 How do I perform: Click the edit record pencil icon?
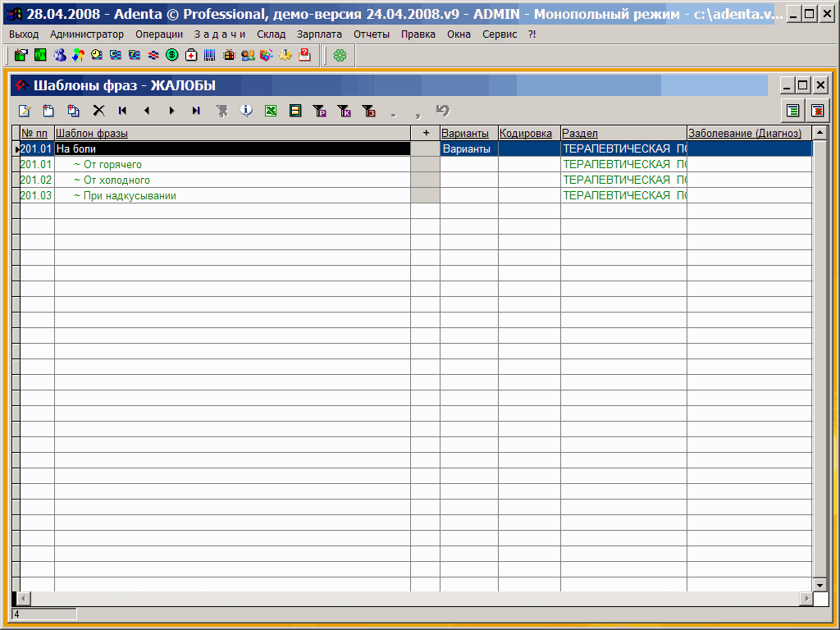[25, 111]
